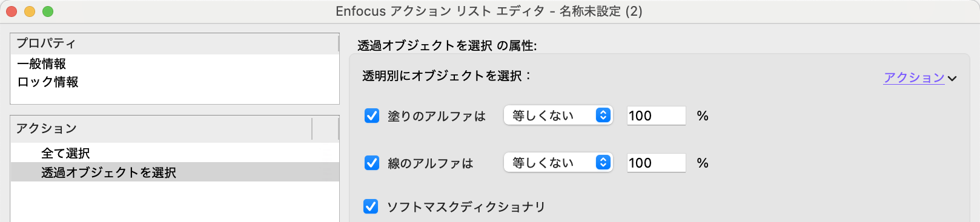
Task: Click the アクション list column header
Action: (x=161, y=129)
